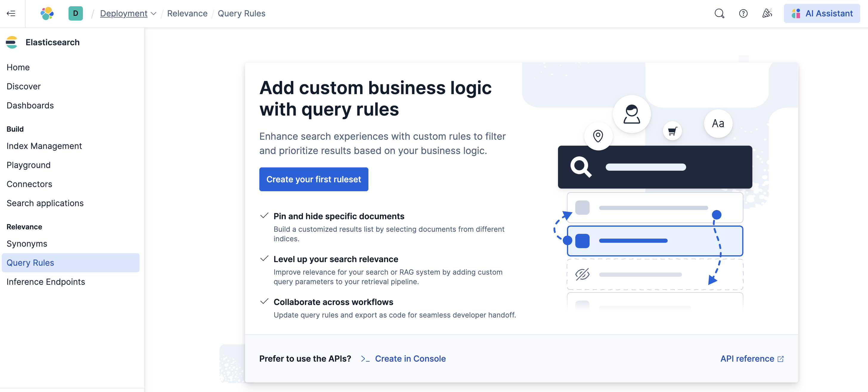This screenshot has height=392, width=868.
Task: Go to Index Management
Action: 44,146
